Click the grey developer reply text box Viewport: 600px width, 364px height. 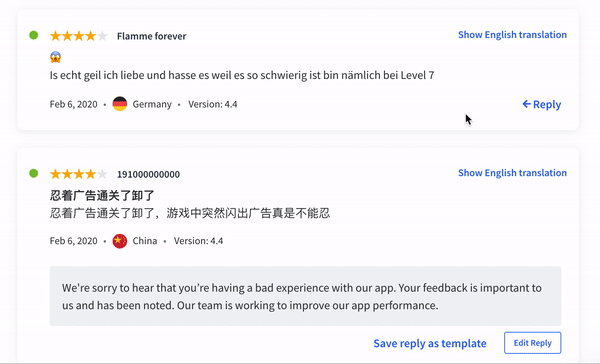(x=305, y=296)
